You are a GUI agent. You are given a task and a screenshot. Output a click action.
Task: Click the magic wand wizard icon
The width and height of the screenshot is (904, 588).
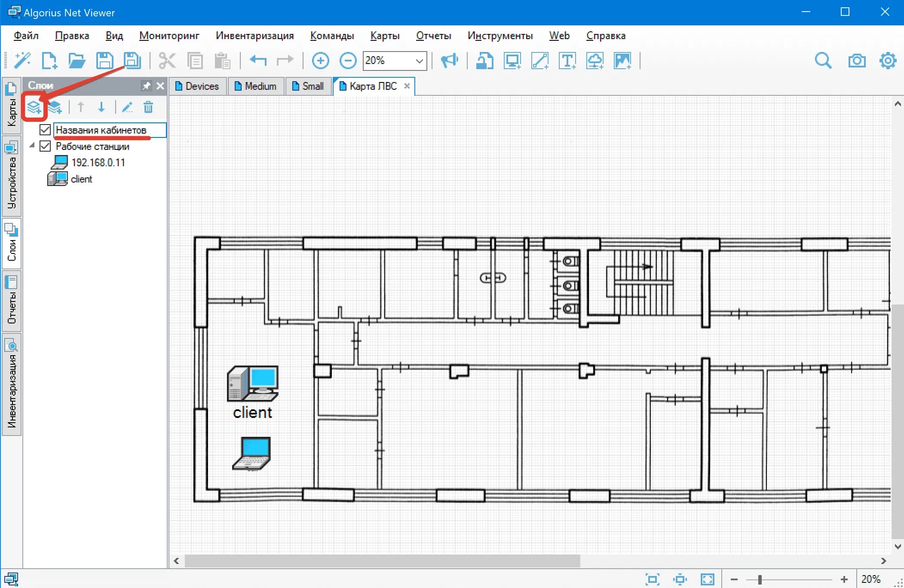(x=22, y=61)
